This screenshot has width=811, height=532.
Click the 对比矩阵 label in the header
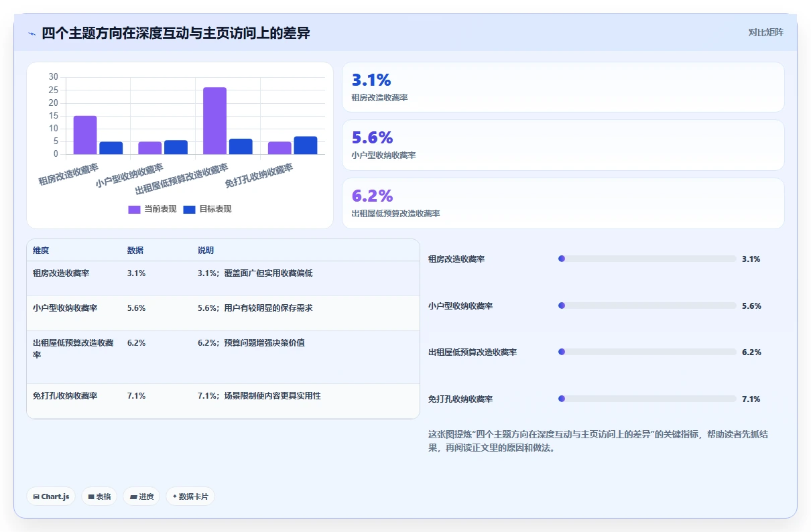tap(766, 32)
